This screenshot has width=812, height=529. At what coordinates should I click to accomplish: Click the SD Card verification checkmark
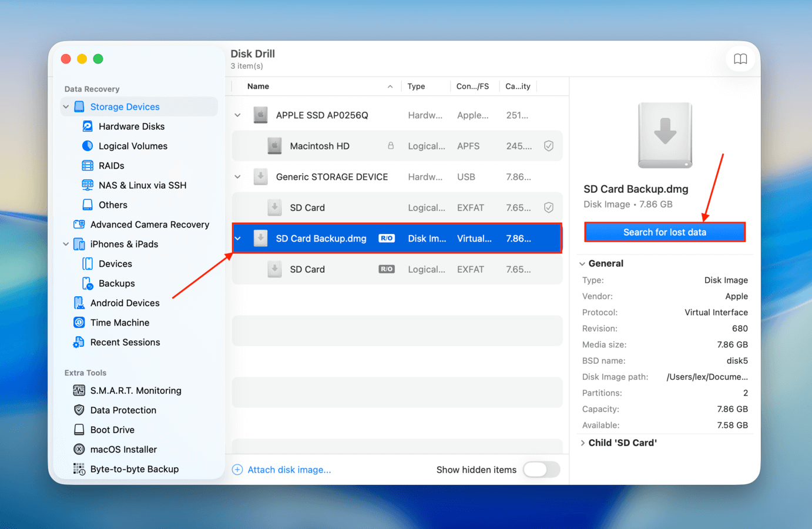[548, 207]
